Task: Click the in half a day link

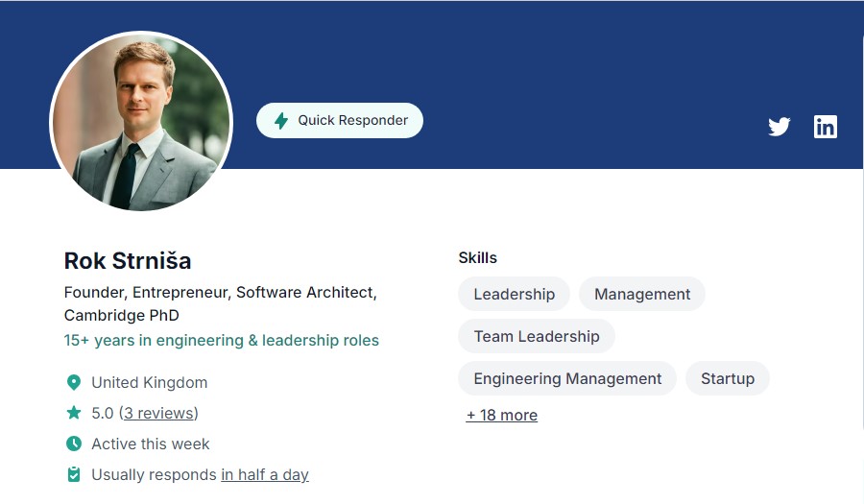Action: tap(265, 475)
